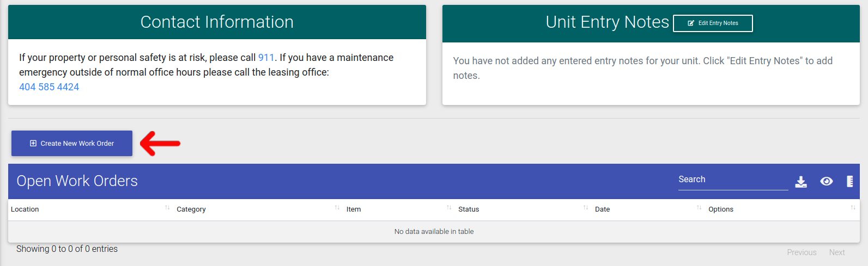
Task: Click sort arrows on Options column
Action: (853, 208)
